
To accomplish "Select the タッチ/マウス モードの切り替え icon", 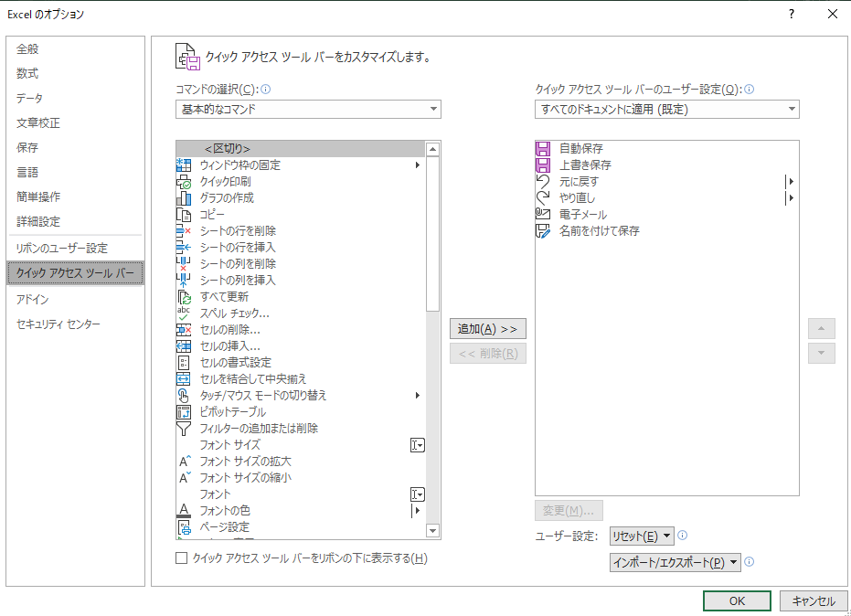I will pyautogui.click(x=184, y=396).
